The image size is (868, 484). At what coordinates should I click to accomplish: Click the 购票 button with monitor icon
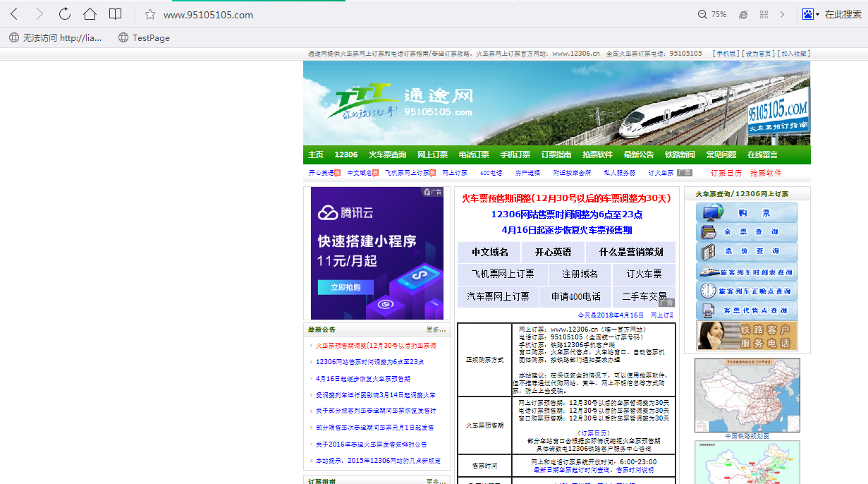pyautogui.click(x=747, y=213)
